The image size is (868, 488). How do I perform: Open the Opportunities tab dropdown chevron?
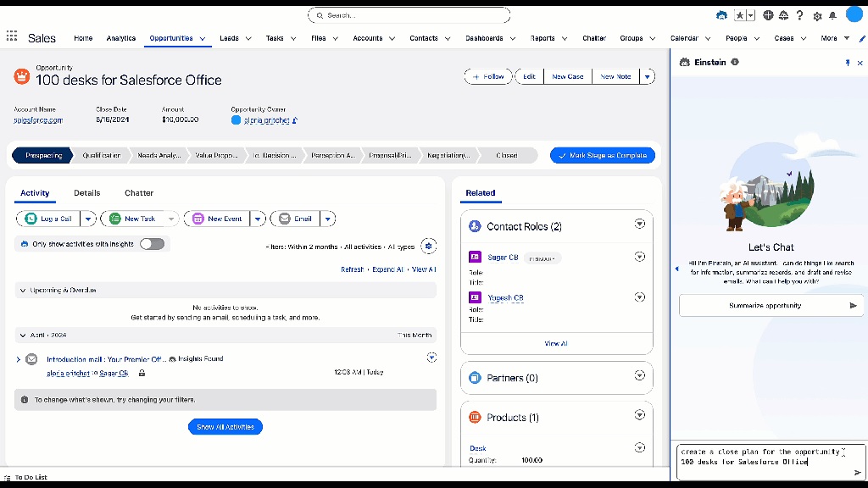tap(203, 39)
